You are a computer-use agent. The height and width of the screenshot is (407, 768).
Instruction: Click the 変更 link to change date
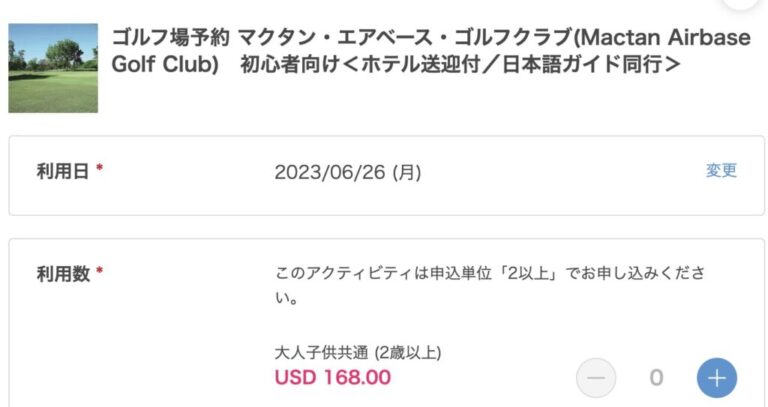tap(721, 171)
